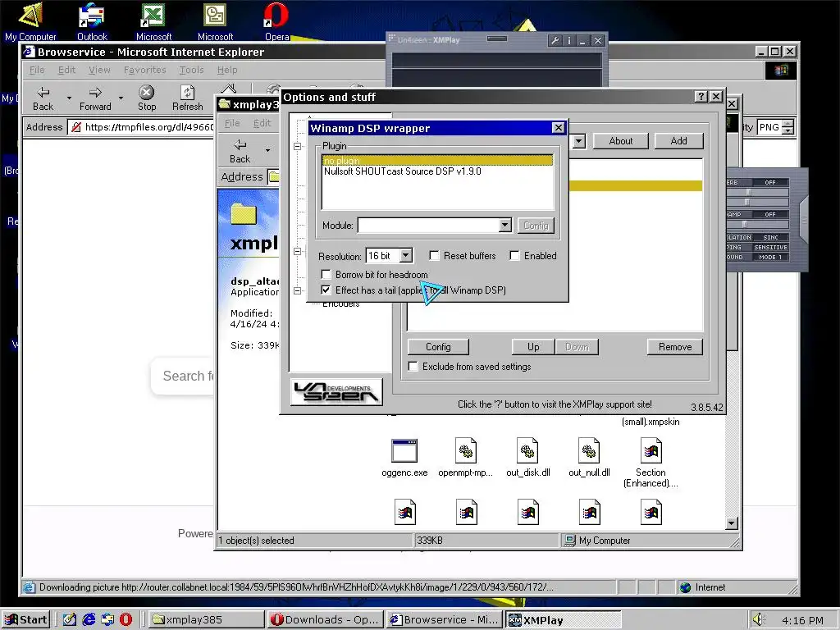Image resolution: width=840 pixels, height=630 pixels.
Task: Click the Internet Explorer address URL field
Action: click(x=142, y=127)
